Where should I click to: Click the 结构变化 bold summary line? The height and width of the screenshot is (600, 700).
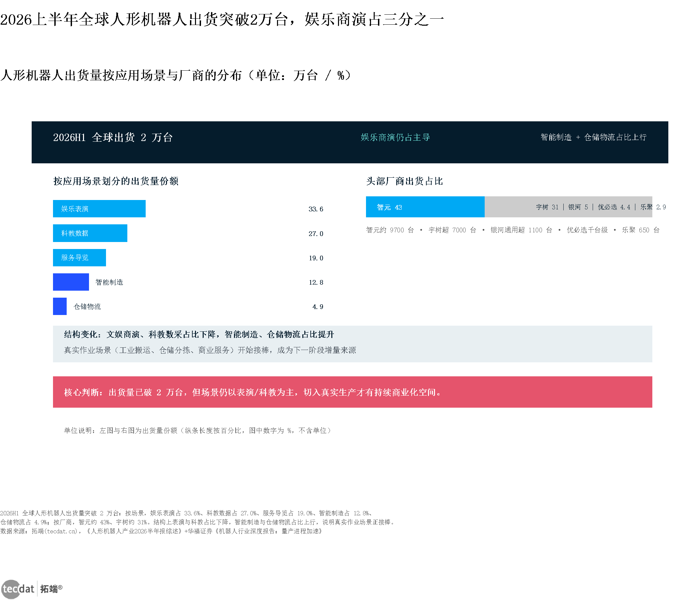(199, 334)
